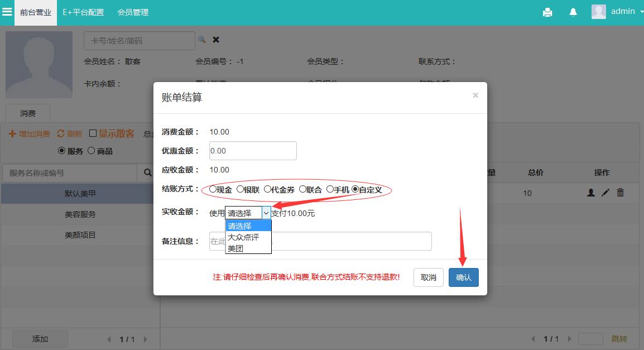
Task: Close the 账单结算 dialog with ×
Action: coord(475,95)
